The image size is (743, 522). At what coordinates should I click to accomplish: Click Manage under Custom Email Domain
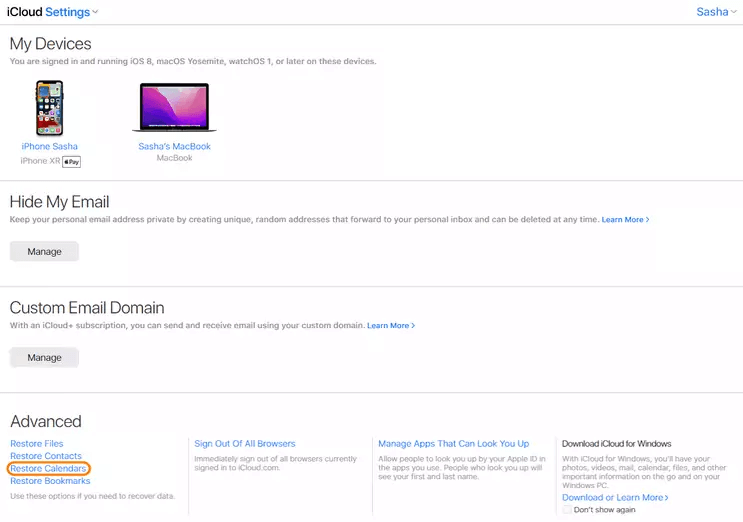tap(44, 357)
